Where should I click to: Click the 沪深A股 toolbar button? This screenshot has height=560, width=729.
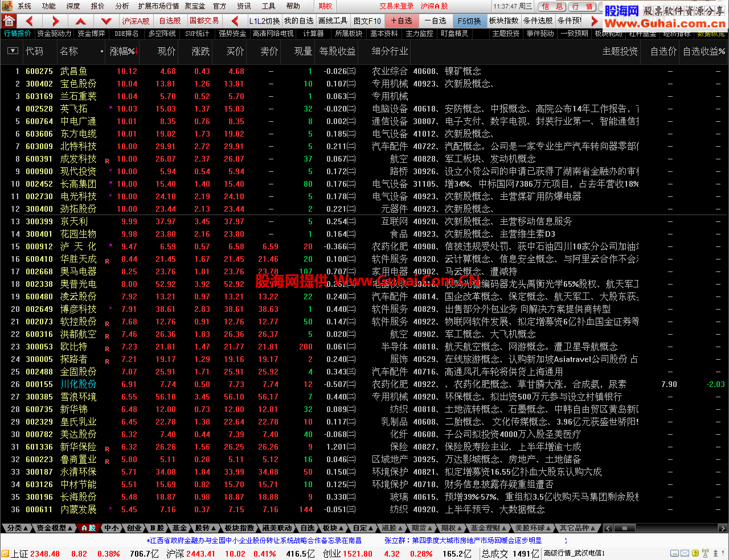tap(136, 21)
